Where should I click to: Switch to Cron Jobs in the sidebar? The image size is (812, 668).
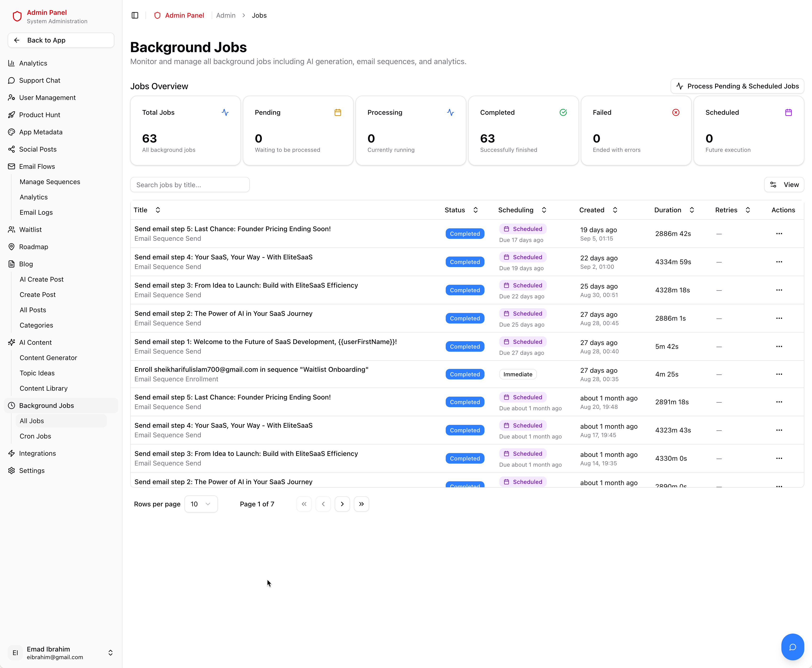(x=35, y=436)
